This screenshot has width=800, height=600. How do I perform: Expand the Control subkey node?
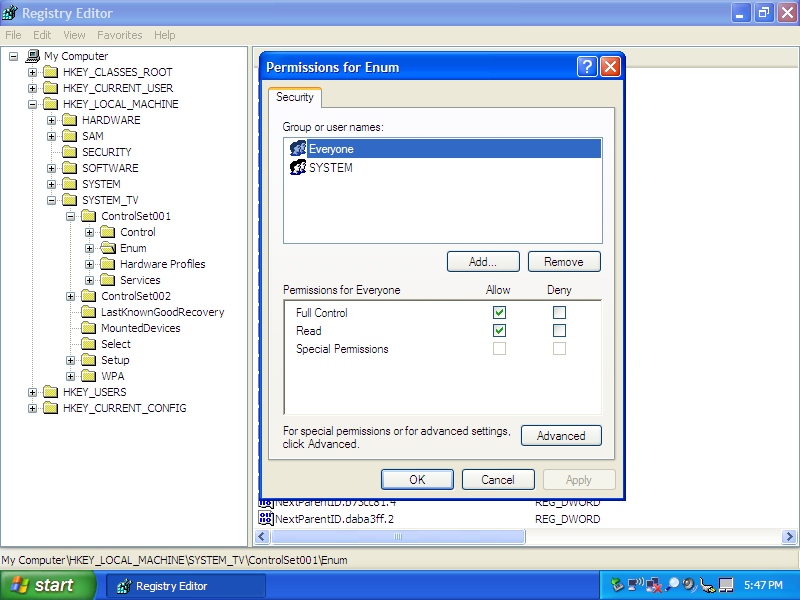[x=89, y=232]
